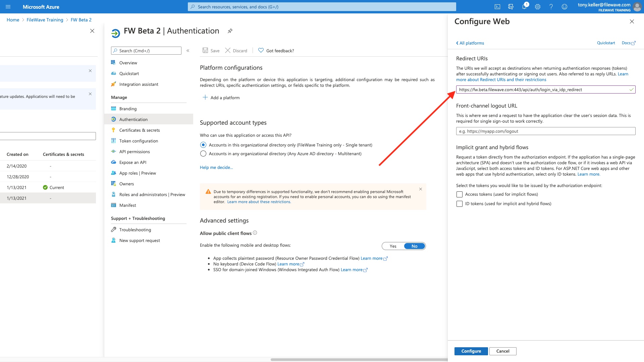Screen dimensions: 644x362
Task: Collapse the left navigation menu chevrons
Action: (x=188, y=51)
